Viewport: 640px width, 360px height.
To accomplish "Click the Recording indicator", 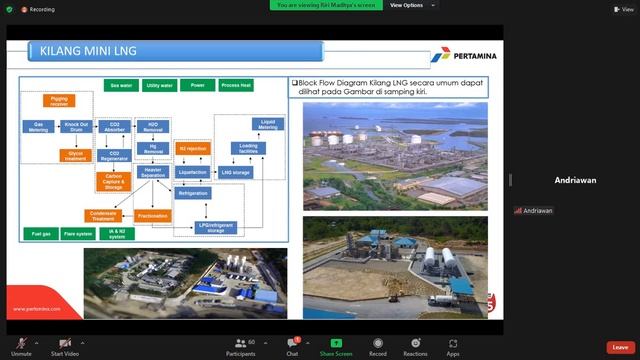I will (x=38, y=9).
